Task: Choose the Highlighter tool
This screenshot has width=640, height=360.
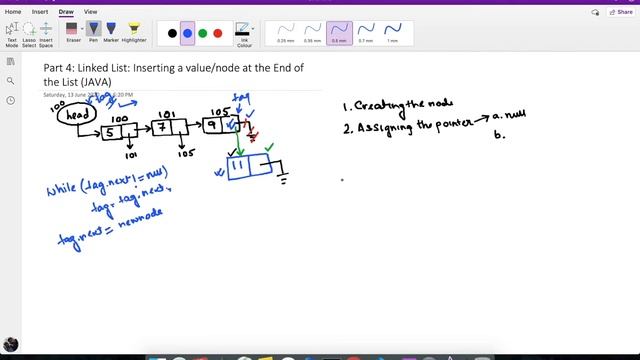Action: click(134, 33)
